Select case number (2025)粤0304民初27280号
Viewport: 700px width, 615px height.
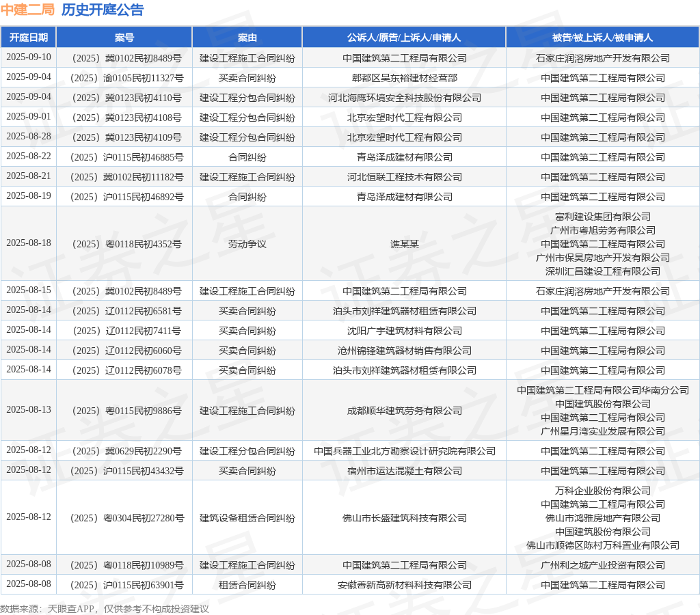[x=126, y=518]
